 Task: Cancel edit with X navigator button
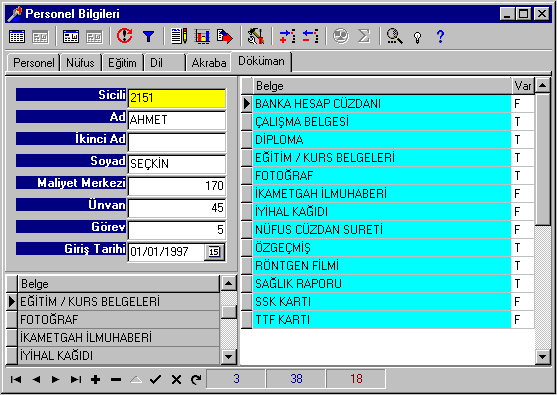[x=176, y=379]
